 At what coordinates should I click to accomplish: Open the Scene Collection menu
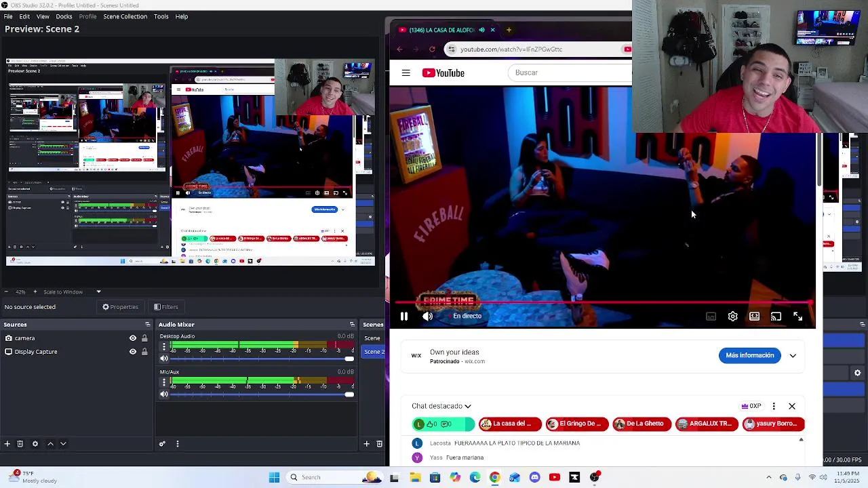125,16
